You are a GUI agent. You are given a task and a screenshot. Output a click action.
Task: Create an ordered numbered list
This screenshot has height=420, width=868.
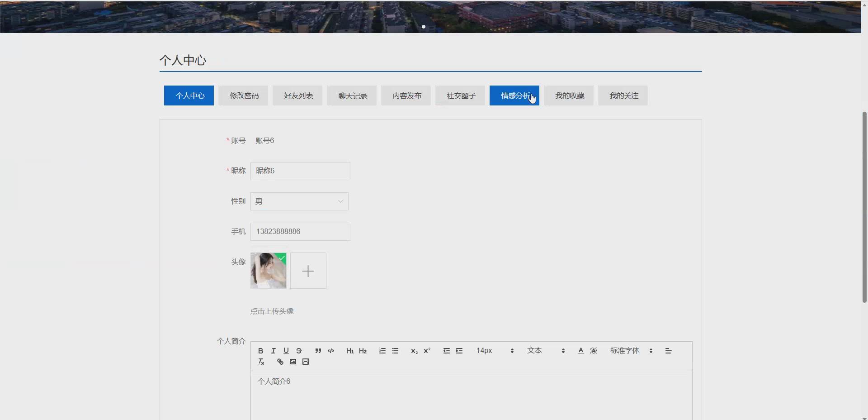pos(382,351)
